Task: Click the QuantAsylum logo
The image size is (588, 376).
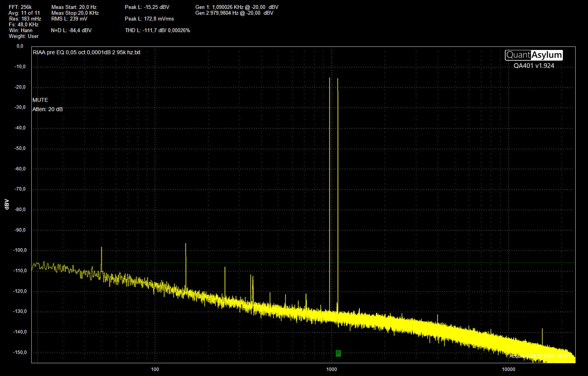Action: 533,55
